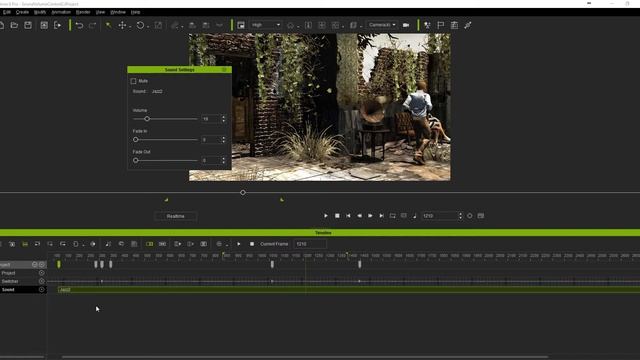
Task: Open the Camera selection dropdown
Action: tap(382, 25)
